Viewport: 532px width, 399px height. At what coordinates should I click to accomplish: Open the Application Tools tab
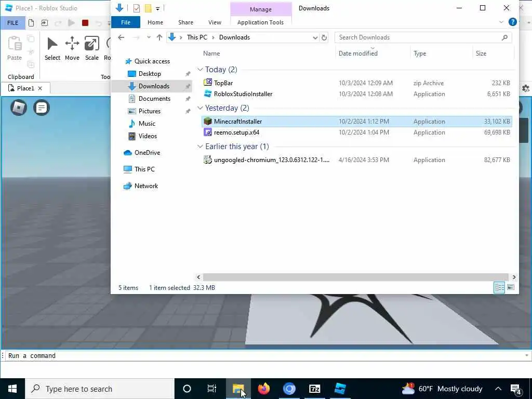[x=260, y=22]
